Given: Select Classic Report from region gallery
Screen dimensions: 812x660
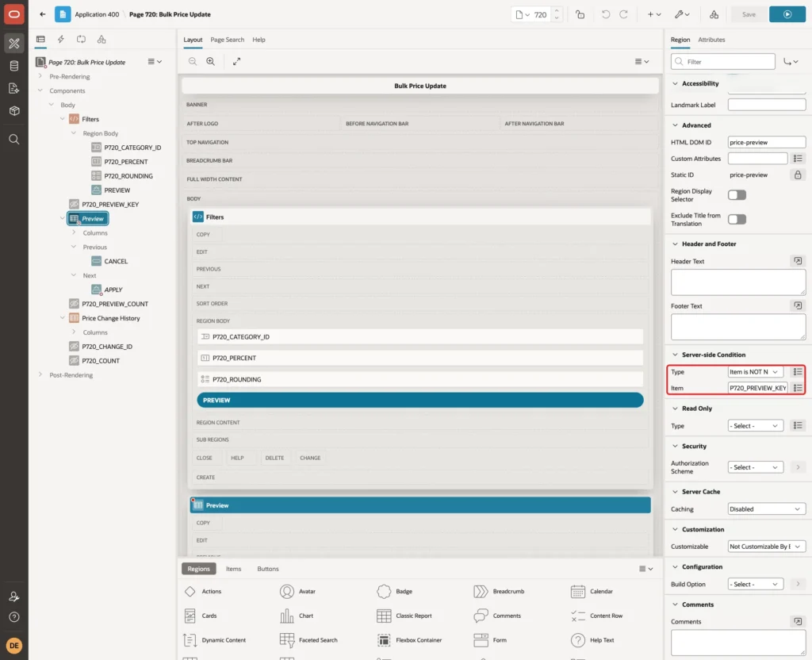Looking at the screenshot, I should (404, 616).
